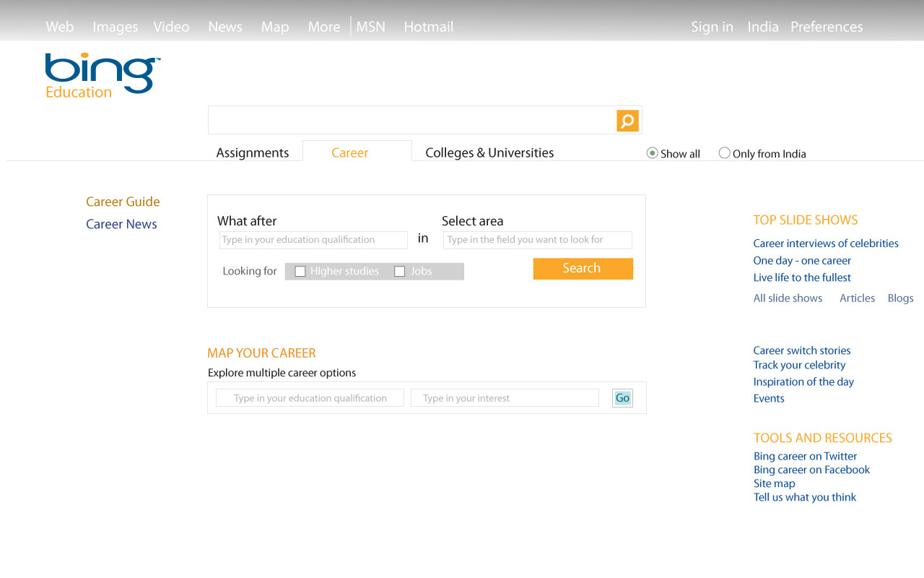Viewport: 924px width, 578px height.
Task: Check the Higher studies checkbox
Action: tap(300, 271)
